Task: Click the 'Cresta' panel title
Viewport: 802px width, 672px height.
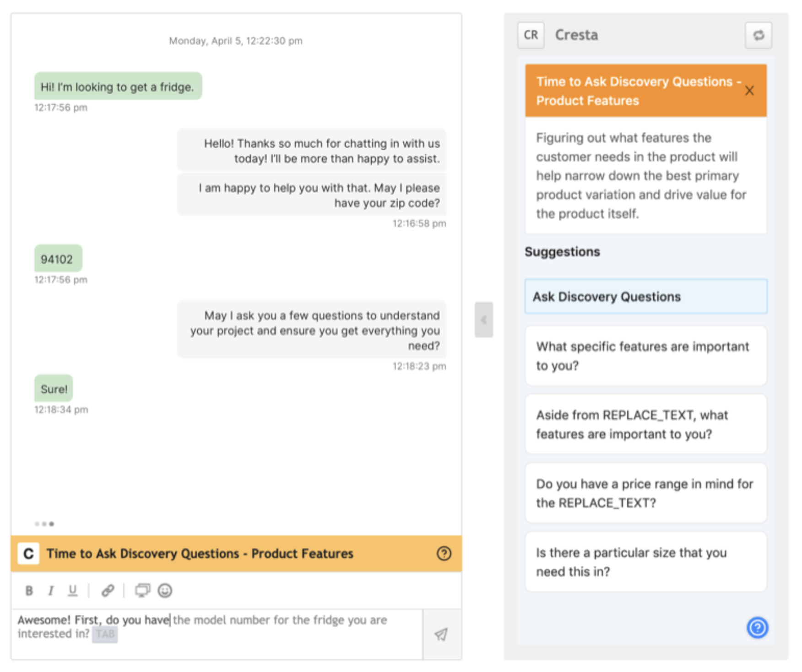Action: point(576,35)
